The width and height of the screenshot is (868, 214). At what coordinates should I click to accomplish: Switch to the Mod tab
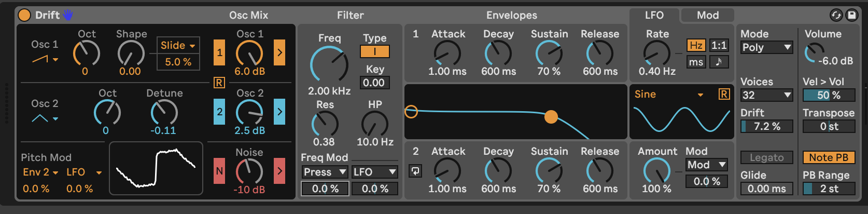click(708, 15)
